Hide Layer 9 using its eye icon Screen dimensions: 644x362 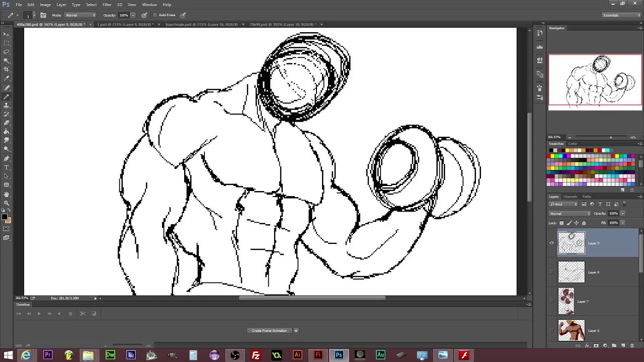point(552,243)
